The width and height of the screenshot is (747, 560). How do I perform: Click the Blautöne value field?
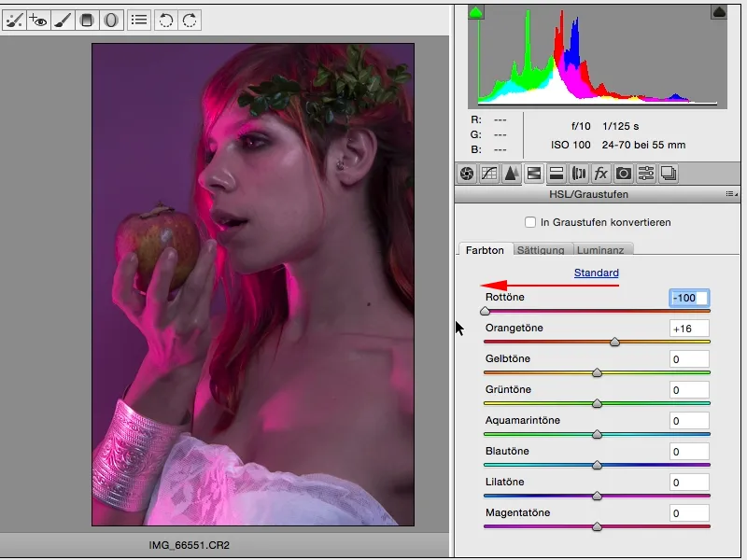click(689, 452)
